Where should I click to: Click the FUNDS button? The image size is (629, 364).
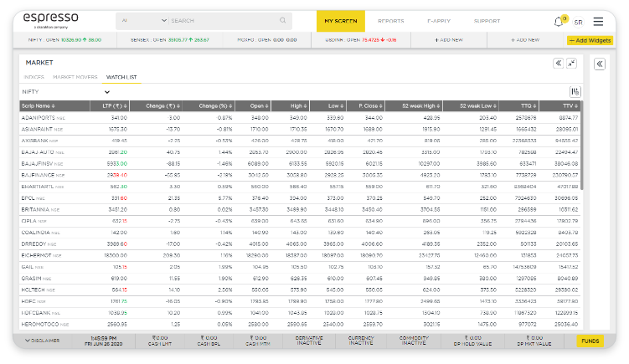click(590, 341)
